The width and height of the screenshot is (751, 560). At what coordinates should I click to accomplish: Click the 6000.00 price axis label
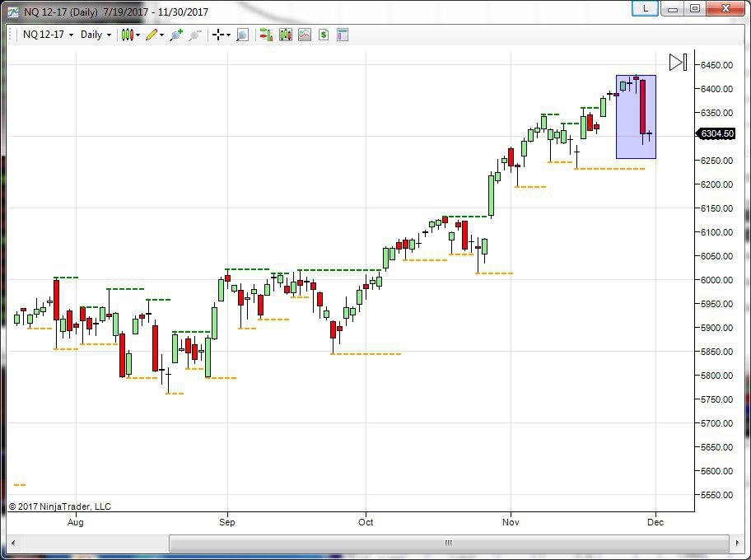[x=716, y=280]
